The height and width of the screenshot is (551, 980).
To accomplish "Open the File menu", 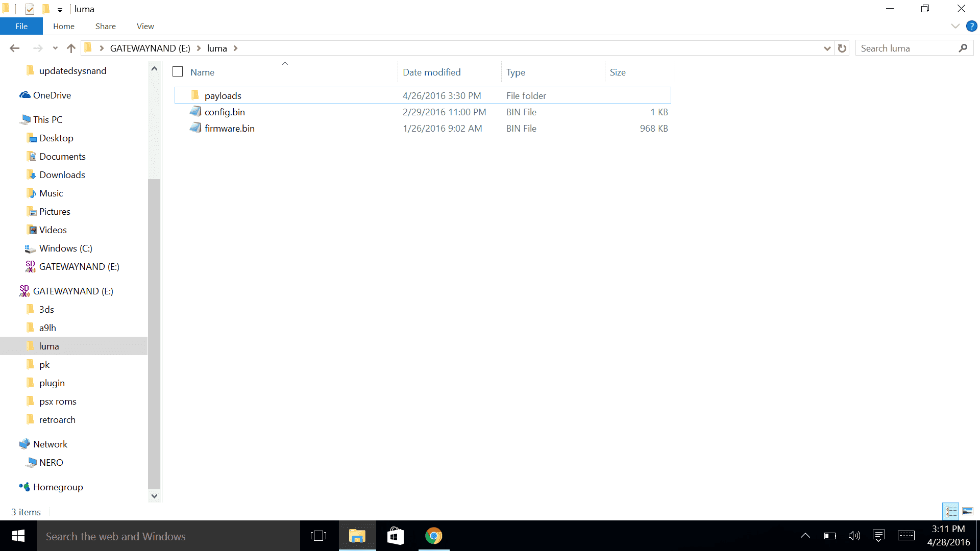I will 21,26.
